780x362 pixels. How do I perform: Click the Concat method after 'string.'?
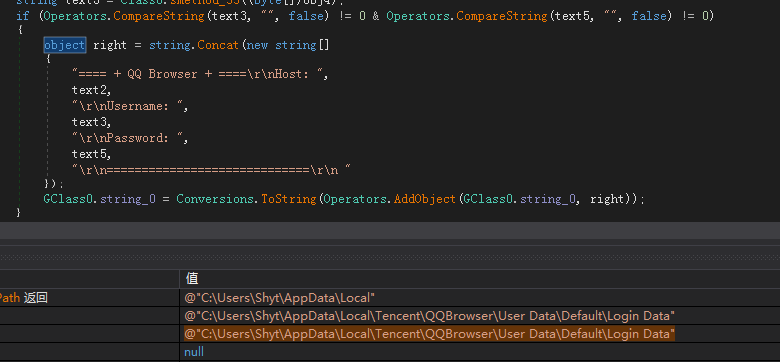[x=218, y=45]
